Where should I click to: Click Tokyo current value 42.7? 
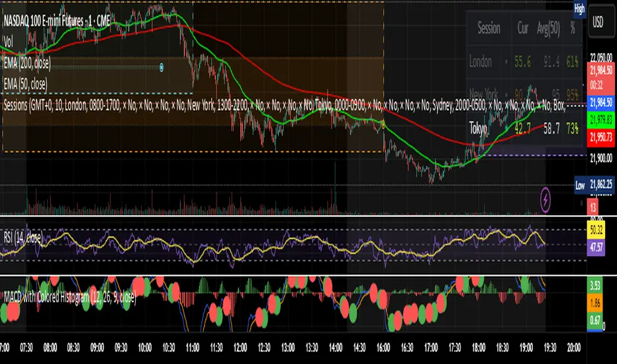(522, 128)
